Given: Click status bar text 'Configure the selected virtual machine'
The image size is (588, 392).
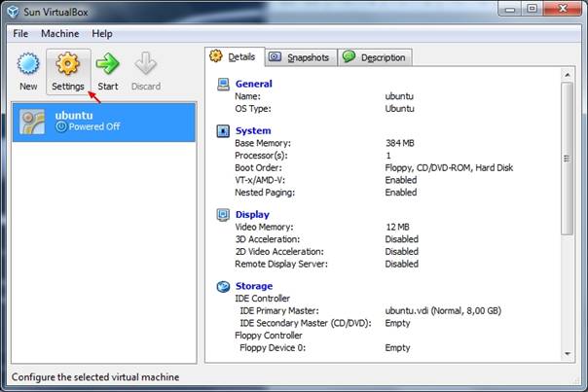Looking at the screenshot, I should 95,377.
